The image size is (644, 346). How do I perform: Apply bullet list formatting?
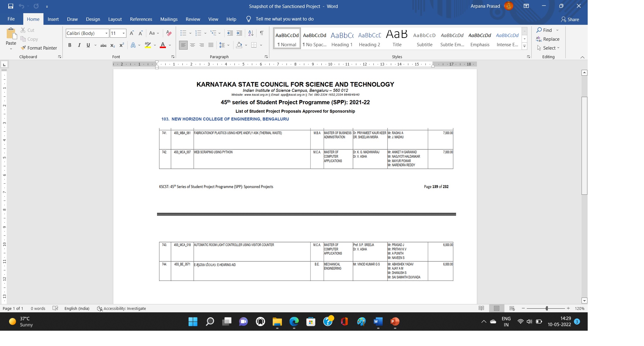[x=183, y=33]
